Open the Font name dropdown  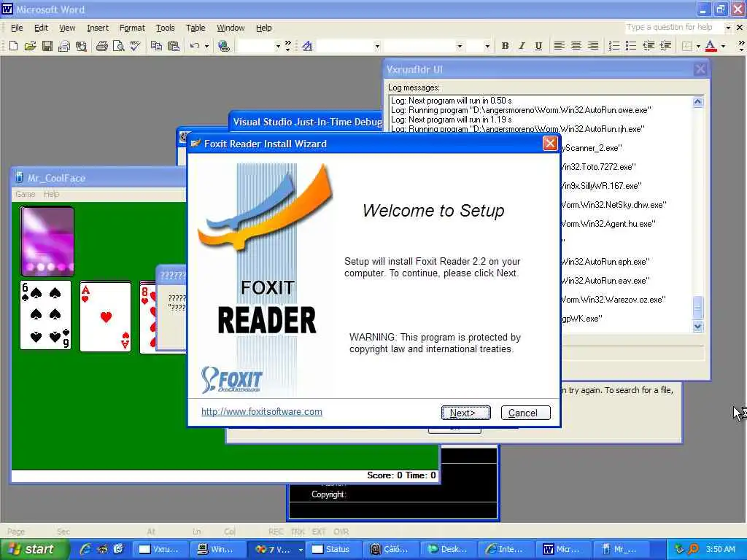[x=460, y=46]
